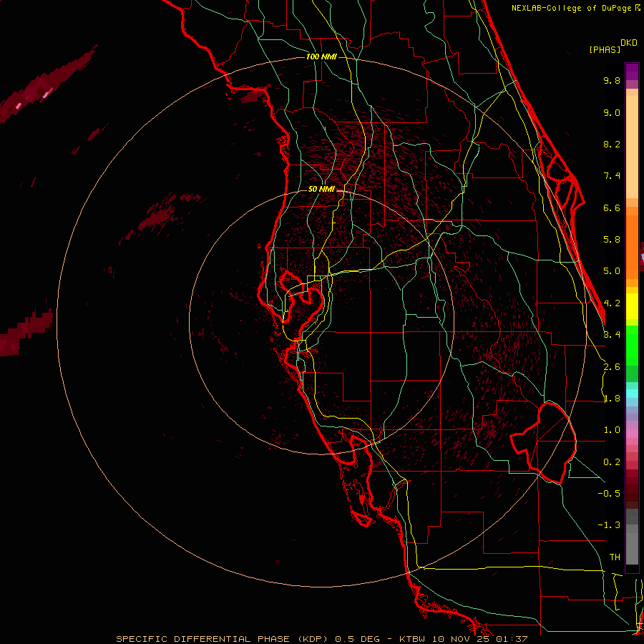Click the TH threshold label
The width and height of the screenshot is (644, 644).
[615, 557]
